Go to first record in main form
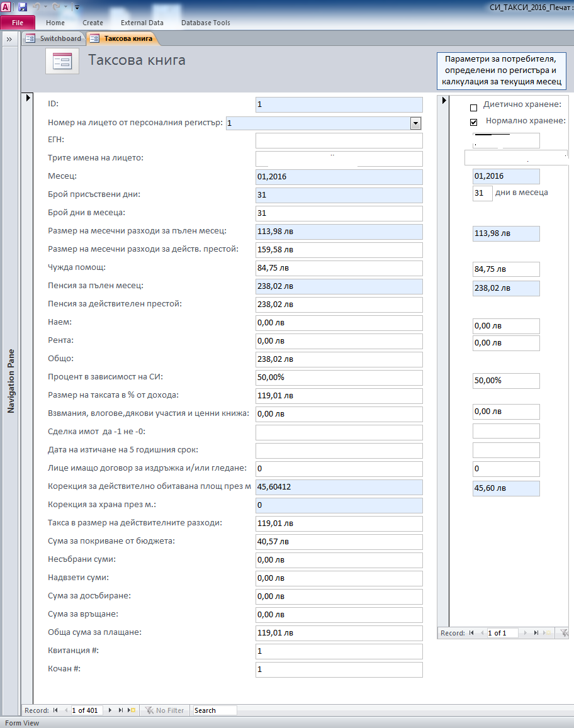 coord(55,710)
